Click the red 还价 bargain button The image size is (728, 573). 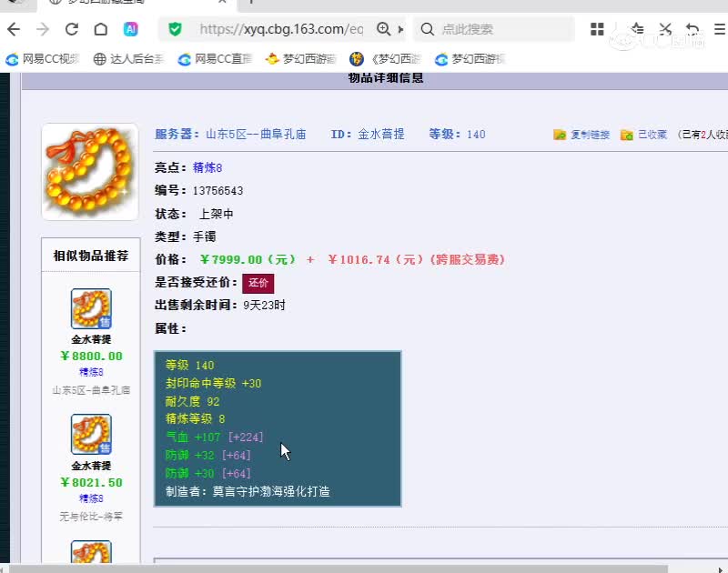point(258,283)
